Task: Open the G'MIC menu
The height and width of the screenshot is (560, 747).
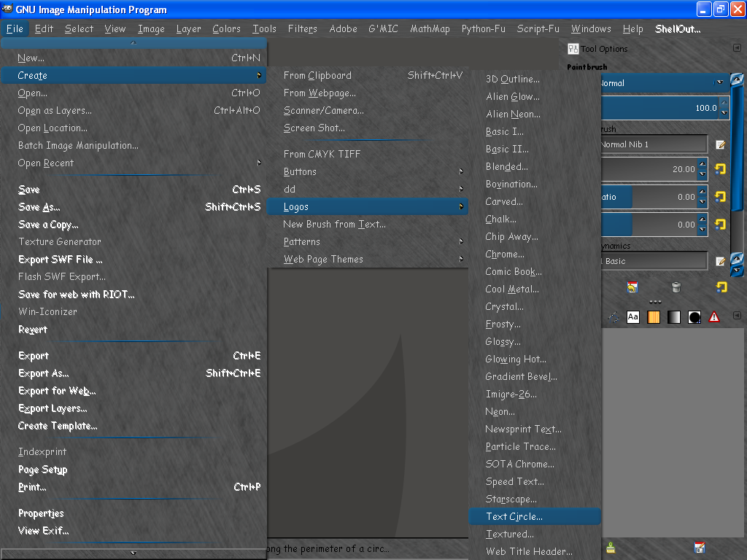Action: pos(383,28)
